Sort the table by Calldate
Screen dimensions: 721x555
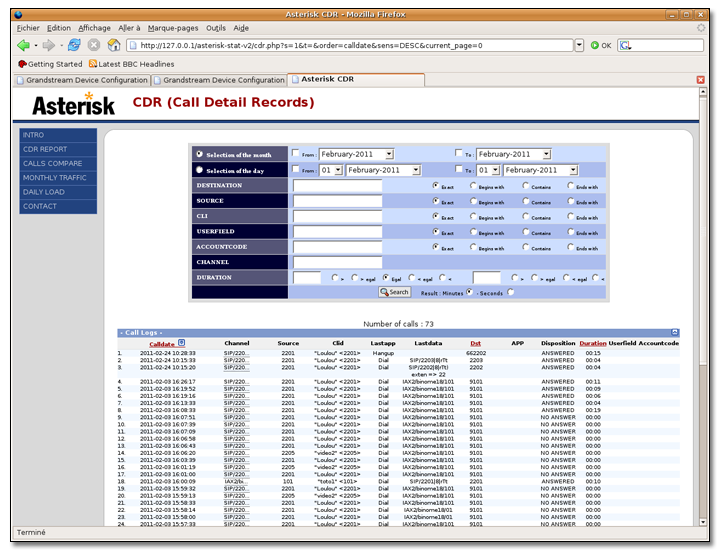pyautogui.click(x=162, y=344)
